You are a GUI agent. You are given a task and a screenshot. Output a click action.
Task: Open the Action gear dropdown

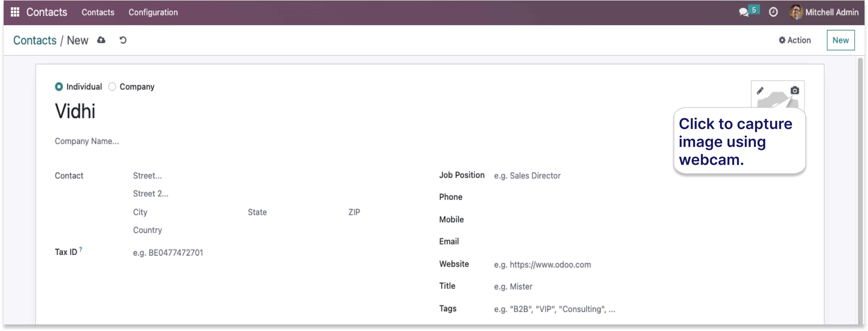(795, 40)
